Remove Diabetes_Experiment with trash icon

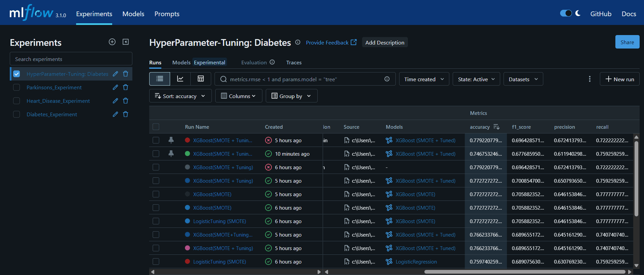(x=126, y=114)
